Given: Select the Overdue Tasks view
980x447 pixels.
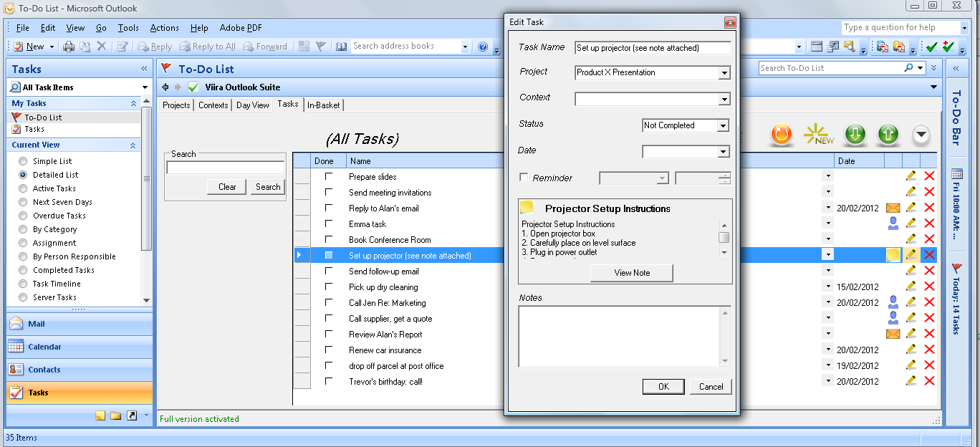Looking at the screenshot, I should coord(24,216).
